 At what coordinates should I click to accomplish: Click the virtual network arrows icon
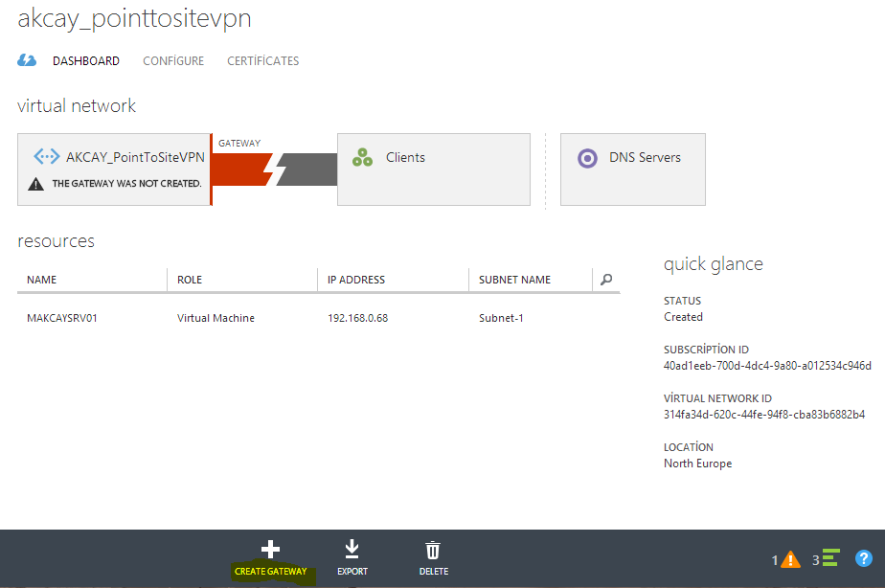[x=46, y=156]
